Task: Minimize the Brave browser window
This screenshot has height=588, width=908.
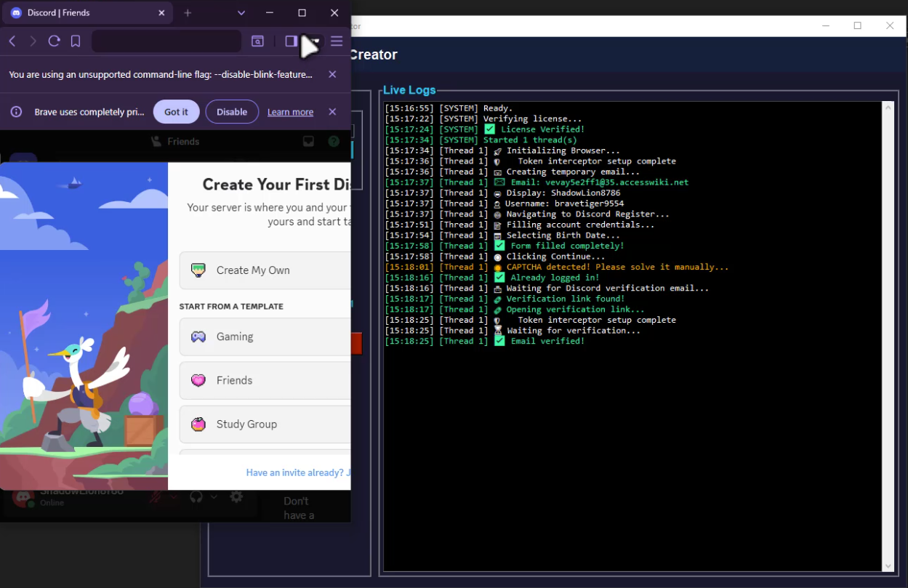Action: coord(270,13)
